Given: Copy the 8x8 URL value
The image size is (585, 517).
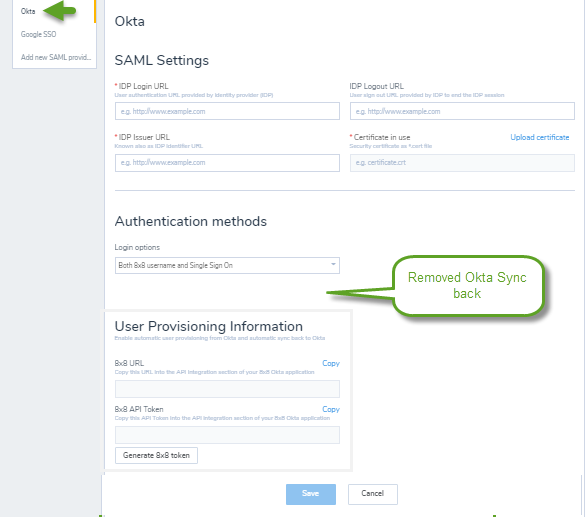Looking at the screenshot, I should [331, 363].
